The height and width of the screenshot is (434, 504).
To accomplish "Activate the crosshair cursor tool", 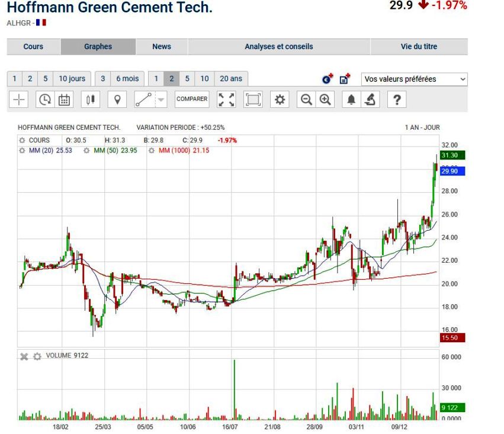I will (x=19, y=100).
